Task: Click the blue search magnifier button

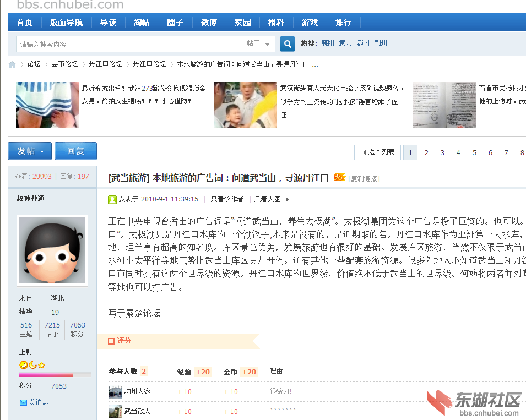Action: (x=288, y=44)
